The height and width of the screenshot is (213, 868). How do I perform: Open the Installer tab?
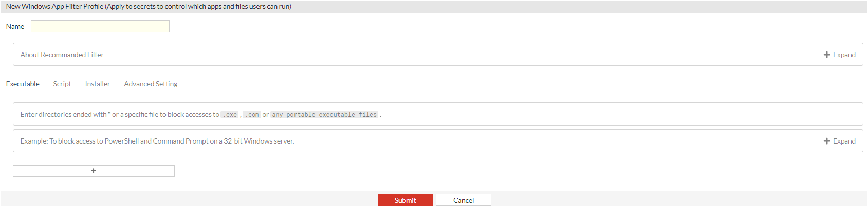click(x=98, y=84)
